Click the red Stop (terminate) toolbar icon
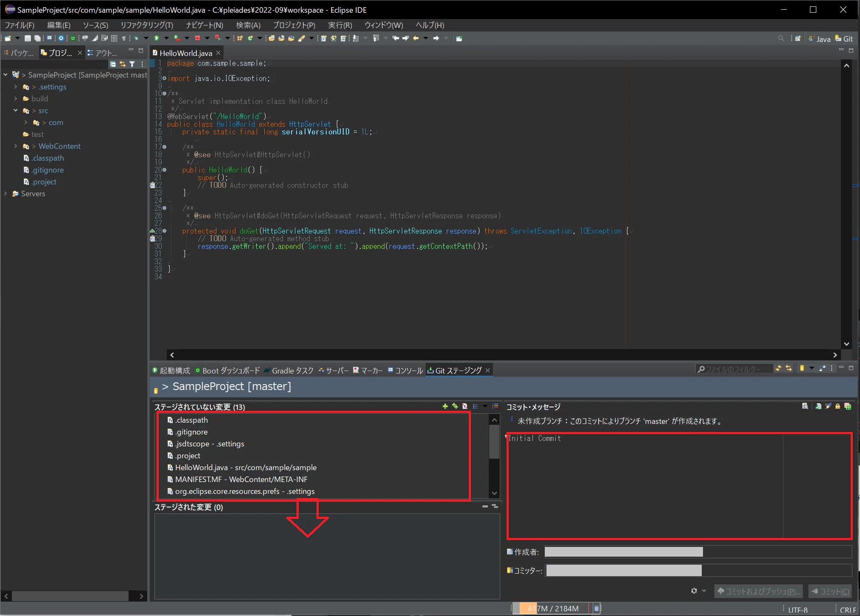The height and width of the screenshot is (616, 860). coord(197,39)
